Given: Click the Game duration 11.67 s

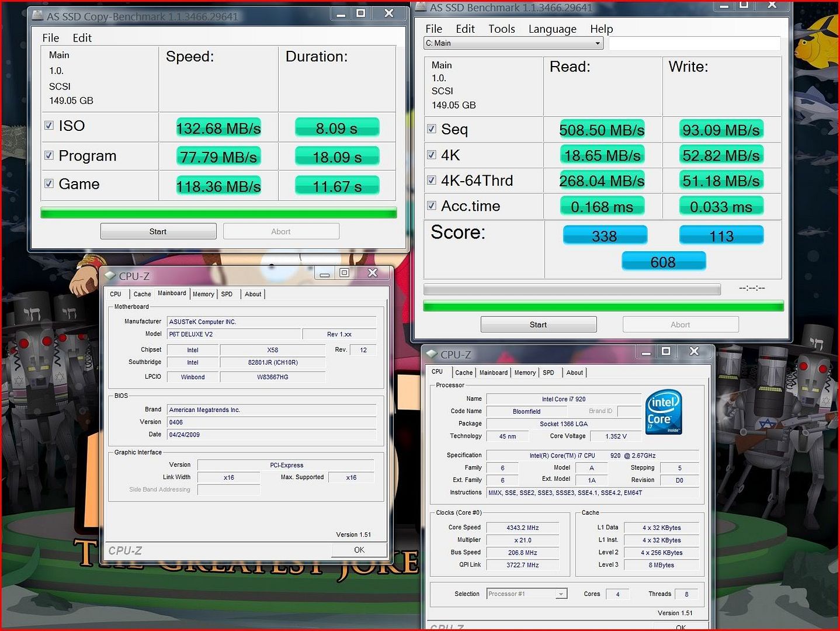Looking at the screenshot, I should pos(337,186).
